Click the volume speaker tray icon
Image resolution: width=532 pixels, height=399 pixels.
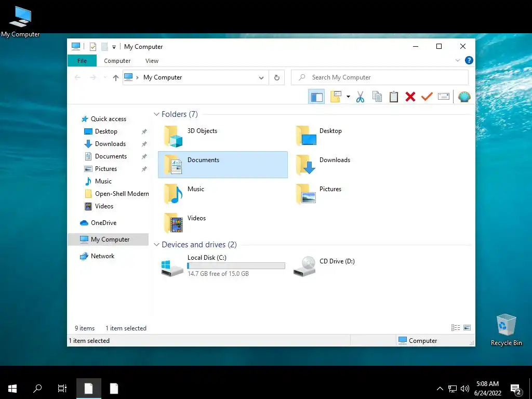(x=465, y=389)
